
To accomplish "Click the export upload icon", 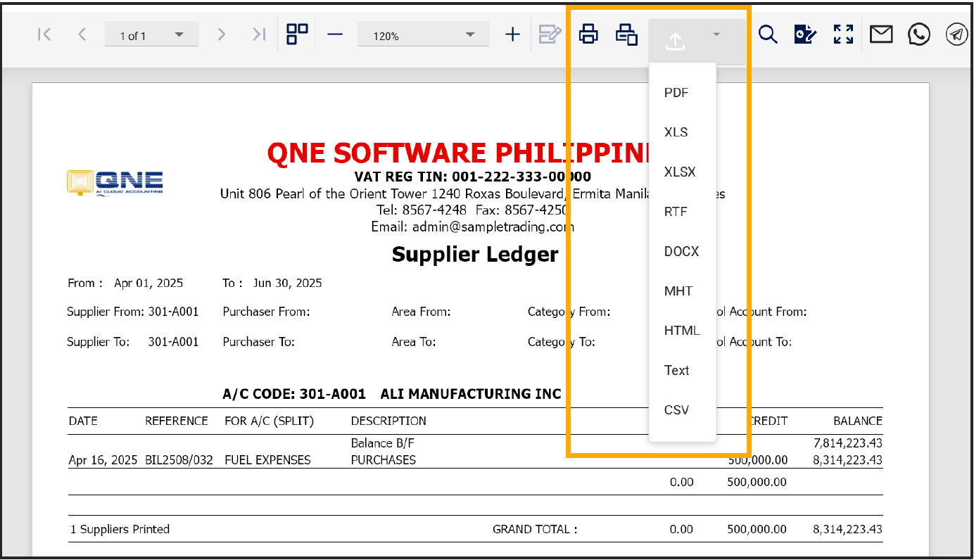I will click(675, 42).
